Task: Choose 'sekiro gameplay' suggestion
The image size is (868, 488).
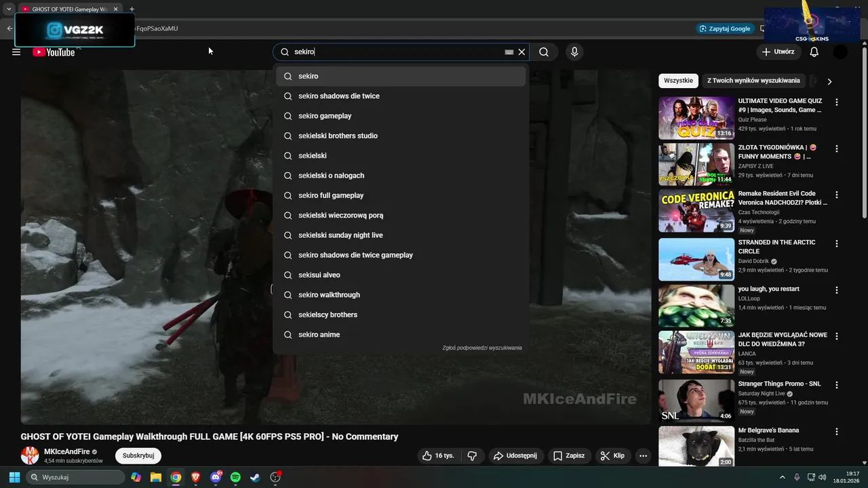Action: (401, 116)
